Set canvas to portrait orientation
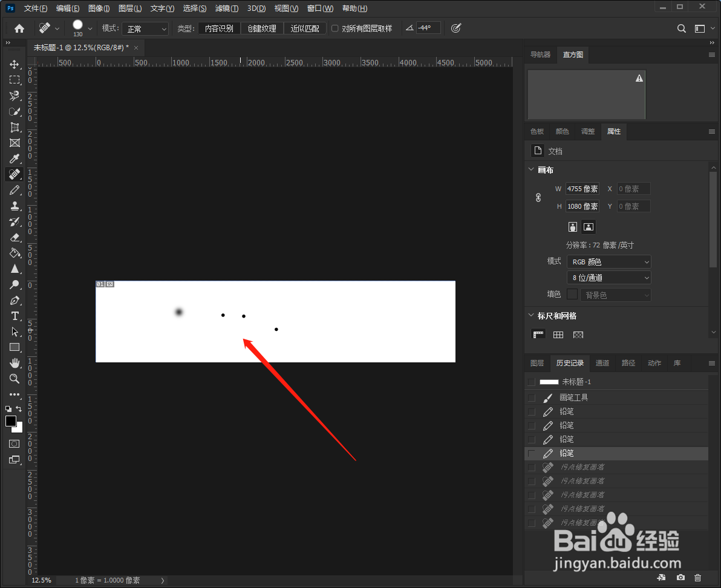This screenshot has height=588, width=721. click(x=572, y=227)
